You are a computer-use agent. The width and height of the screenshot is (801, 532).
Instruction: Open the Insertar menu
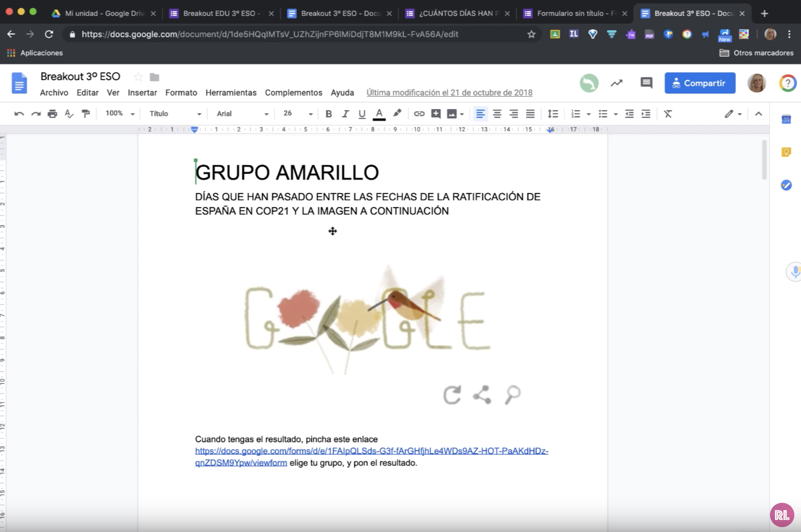point(142,93)
